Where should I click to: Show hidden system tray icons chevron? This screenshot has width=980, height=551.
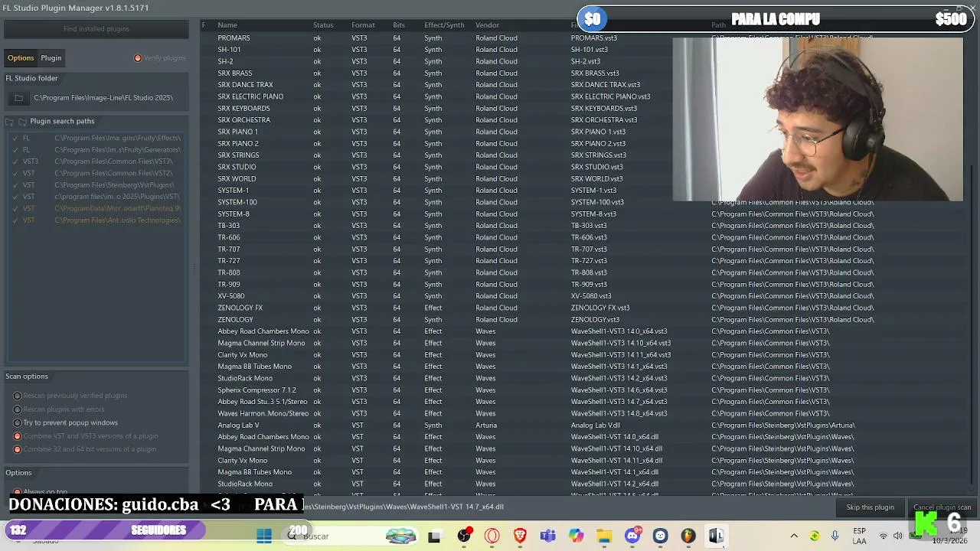(x=794, y=536)
